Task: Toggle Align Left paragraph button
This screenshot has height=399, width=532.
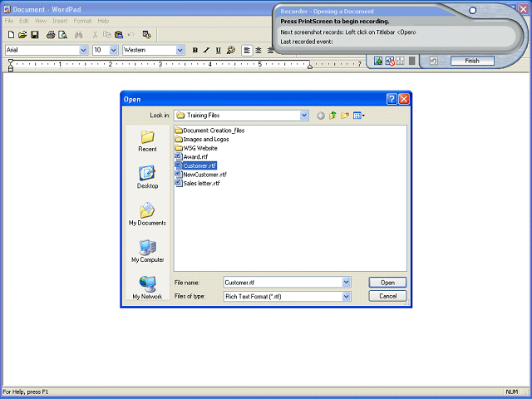Action: pos(247,50)
